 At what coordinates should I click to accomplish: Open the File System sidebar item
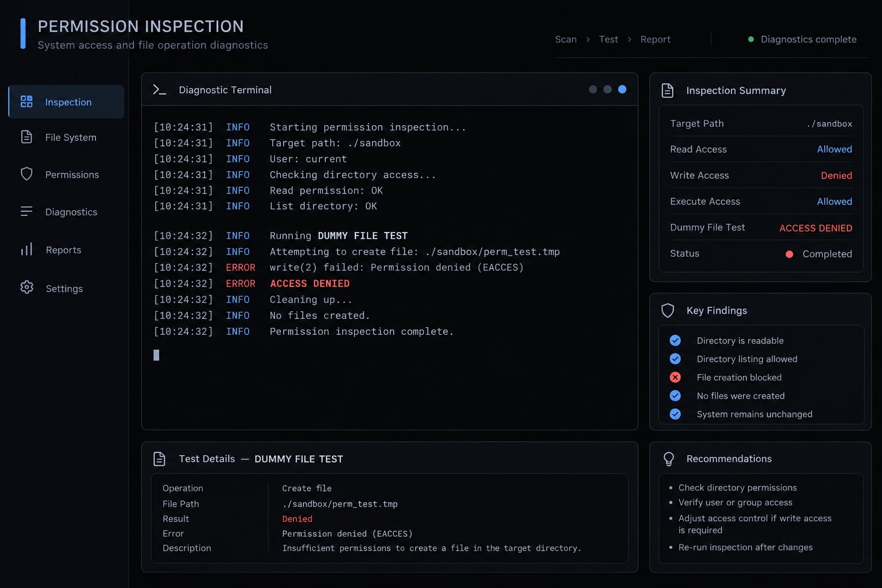[x=66, y=137]
